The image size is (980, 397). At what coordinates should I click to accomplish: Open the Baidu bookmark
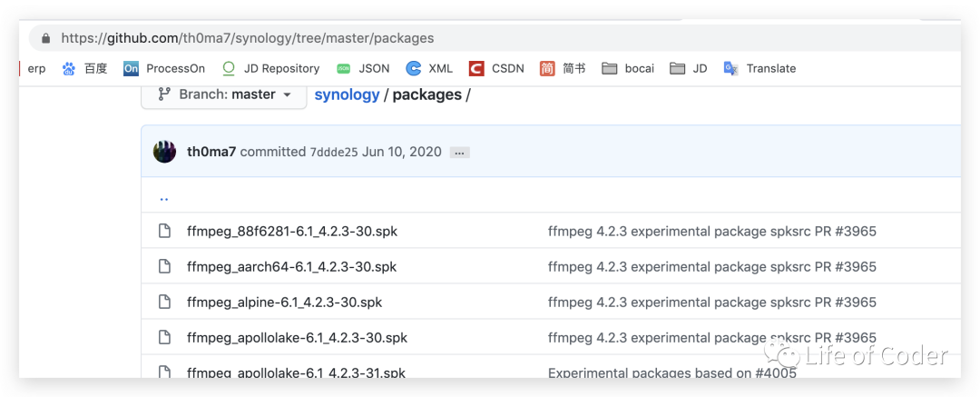coord(84,68)
